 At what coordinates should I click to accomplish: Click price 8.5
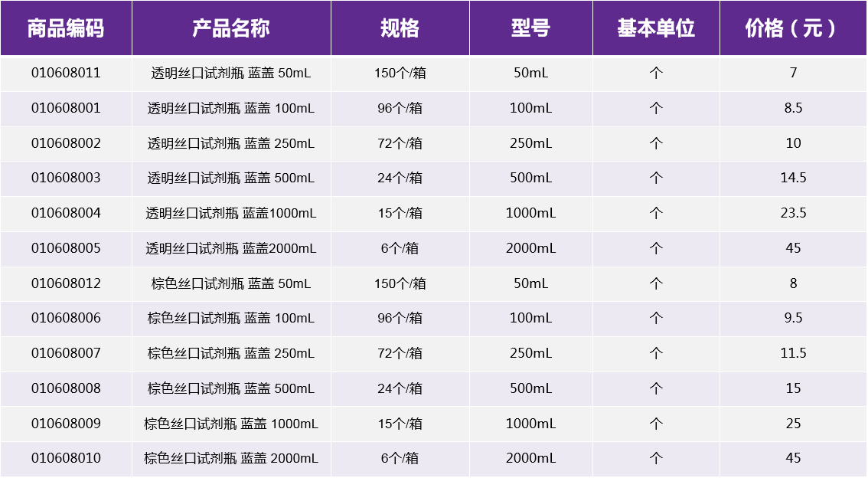(x=793, y=108)
